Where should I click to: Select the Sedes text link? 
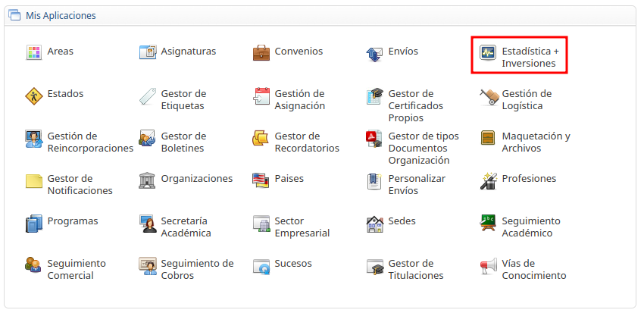point(402,221)
